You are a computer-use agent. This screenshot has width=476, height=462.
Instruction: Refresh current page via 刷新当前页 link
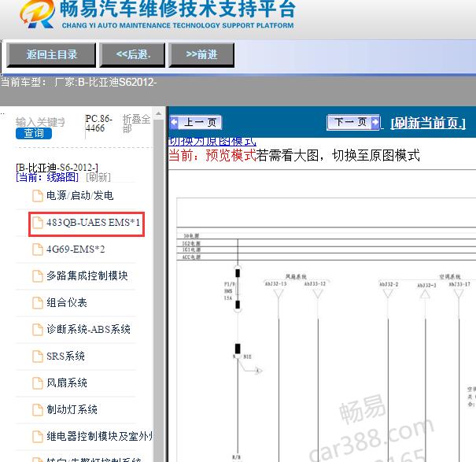coord(428,123)
